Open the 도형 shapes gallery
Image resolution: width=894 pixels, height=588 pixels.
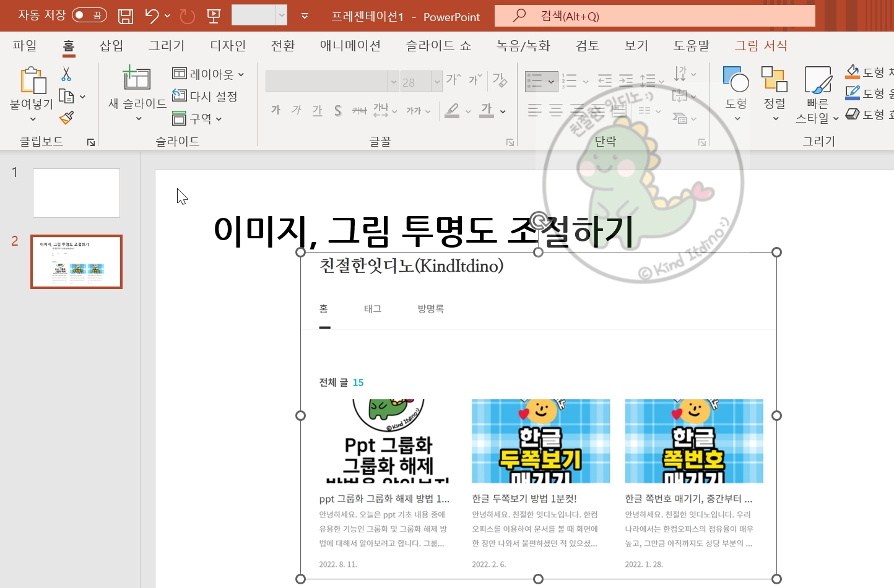coord(736,94)
